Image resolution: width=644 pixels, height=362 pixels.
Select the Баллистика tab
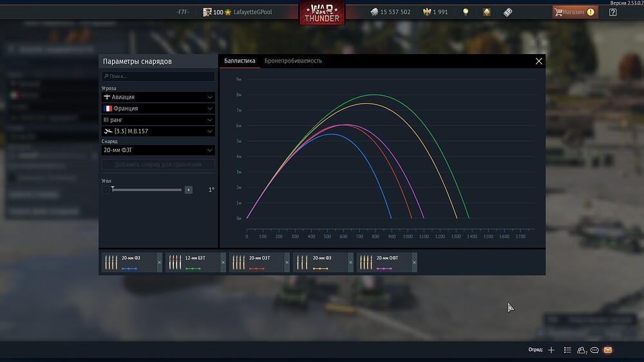click(240, 61)
